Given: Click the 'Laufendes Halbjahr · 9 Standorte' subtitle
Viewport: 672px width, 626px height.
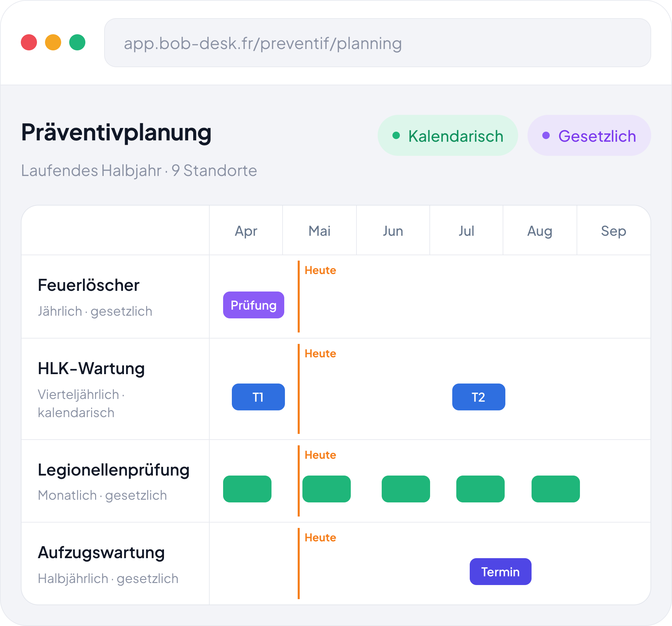Looking at the screenshot, I should 139,171.
